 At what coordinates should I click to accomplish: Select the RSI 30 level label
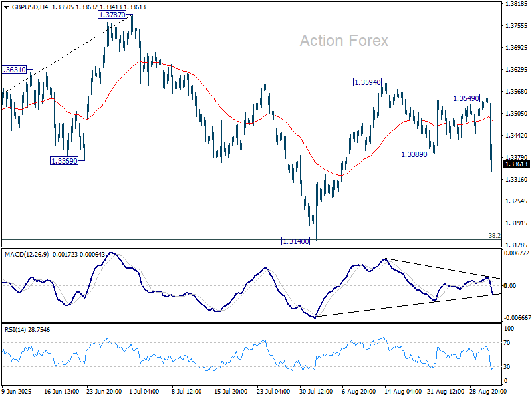coord(507,367)
